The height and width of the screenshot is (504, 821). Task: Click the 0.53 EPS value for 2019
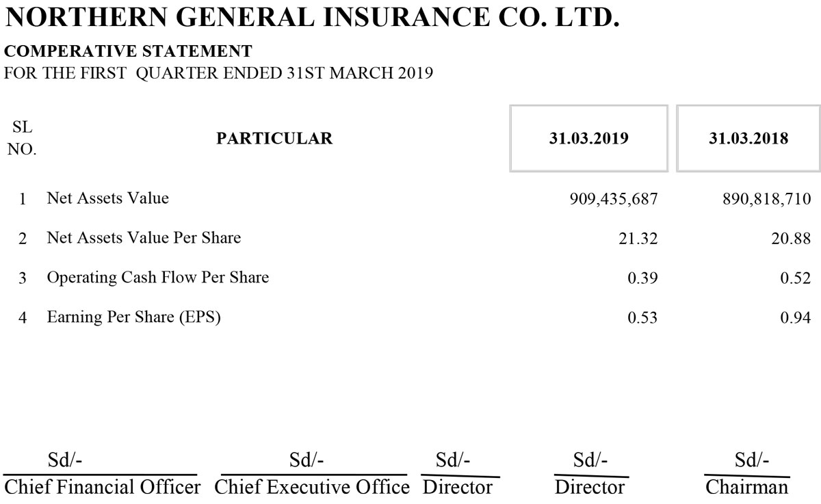(x=642, y=318)
